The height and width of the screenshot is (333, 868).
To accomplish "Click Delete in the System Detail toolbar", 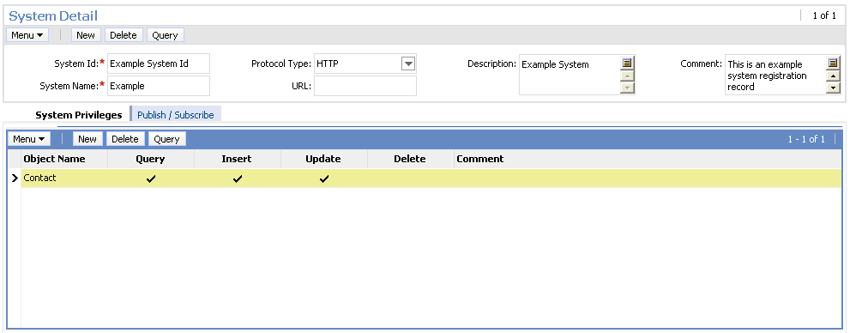I will click(x=124, y=35).
